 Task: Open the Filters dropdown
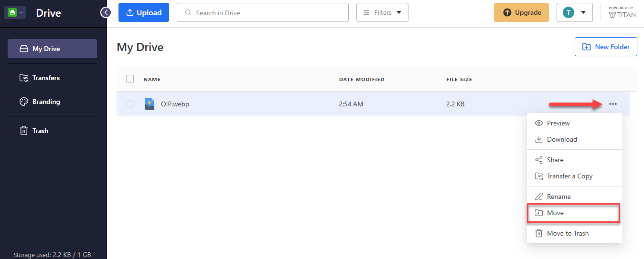coord(382,13)
